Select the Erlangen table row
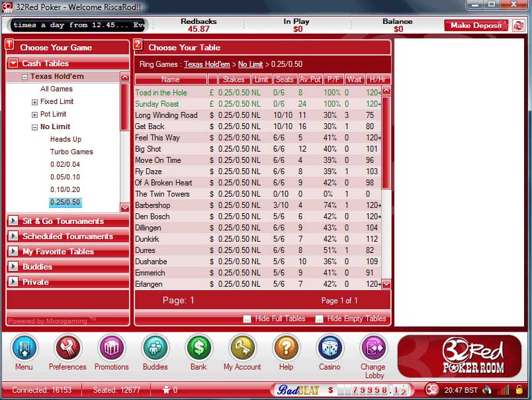The image size is (532, 400). [258, 284]
